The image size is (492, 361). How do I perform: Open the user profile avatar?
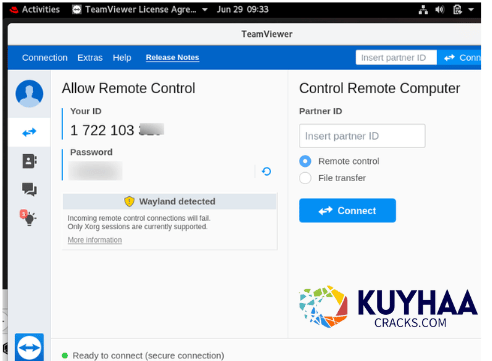coord(29,94)
